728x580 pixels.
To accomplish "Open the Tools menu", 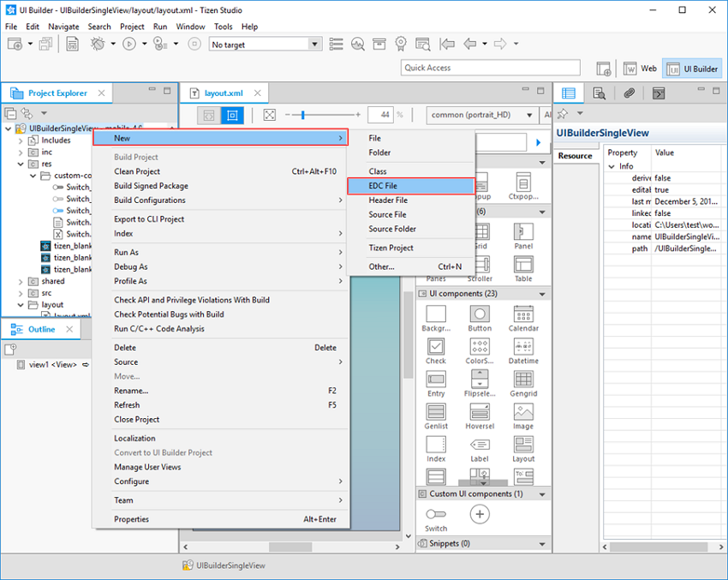I will point(224,26).
